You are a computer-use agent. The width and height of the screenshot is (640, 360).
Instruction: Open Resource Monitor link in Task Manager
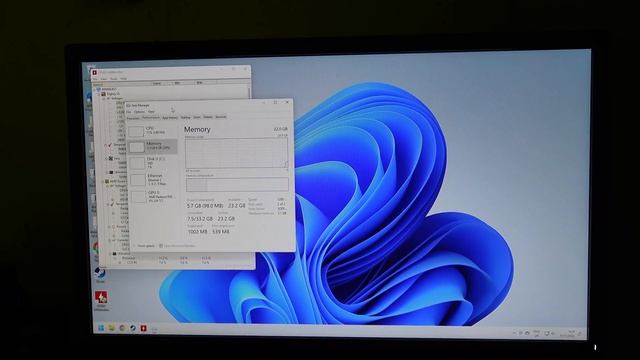coord(177,246)
